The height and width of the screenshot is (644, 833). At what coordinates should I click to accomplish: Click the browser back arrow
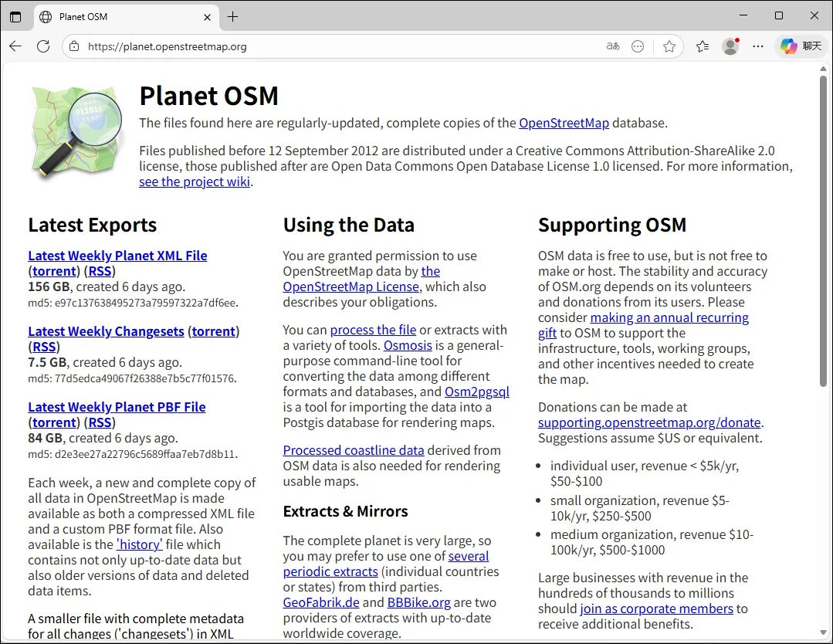[15, 46]
